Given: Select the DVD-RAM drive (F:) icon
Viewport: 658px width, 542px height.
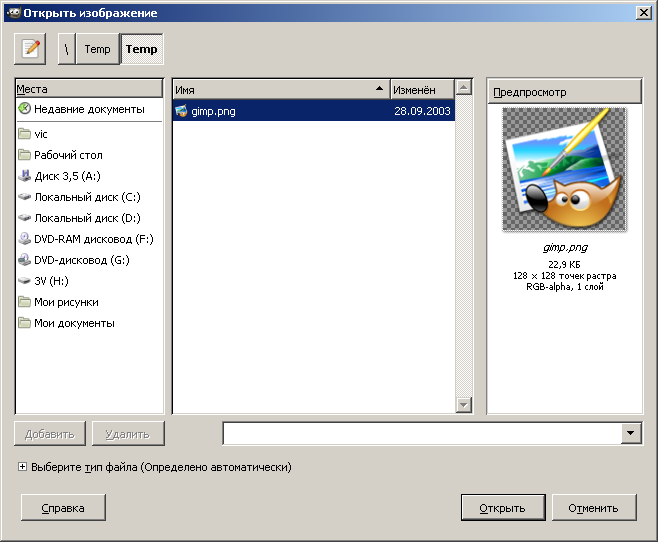Looking at the screenshot, I should 25,239.
